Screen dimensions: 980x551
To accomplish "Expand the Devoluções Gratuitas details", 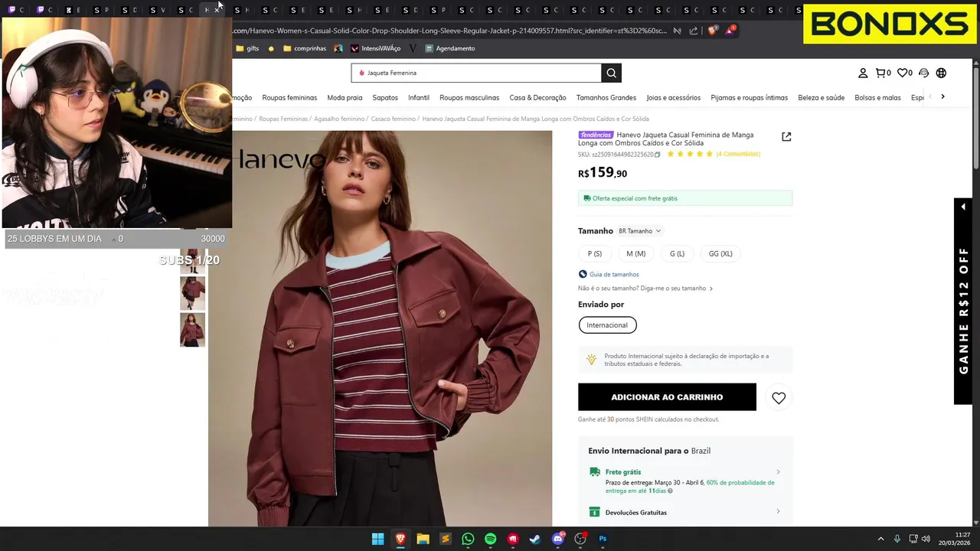I will coord(778,512).
